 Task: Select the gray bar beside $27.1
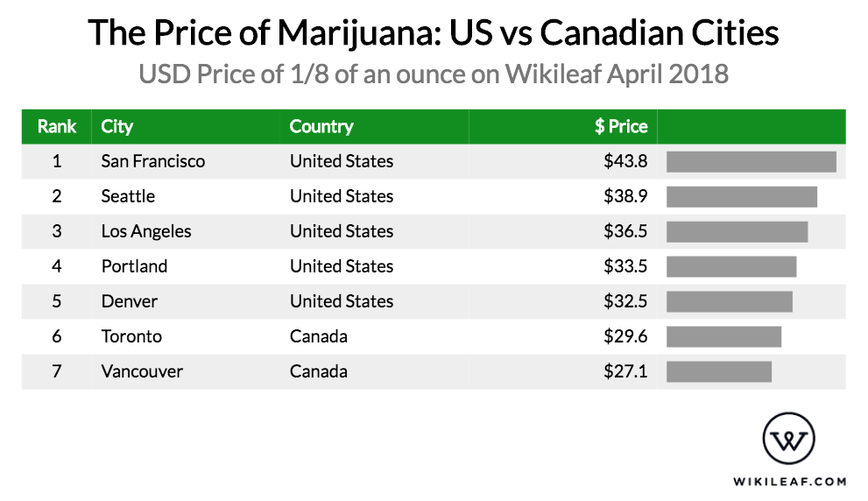(x=718, y=371)
